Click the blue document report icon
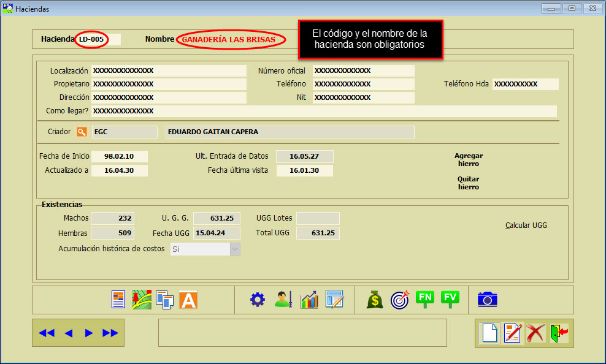 118,300
